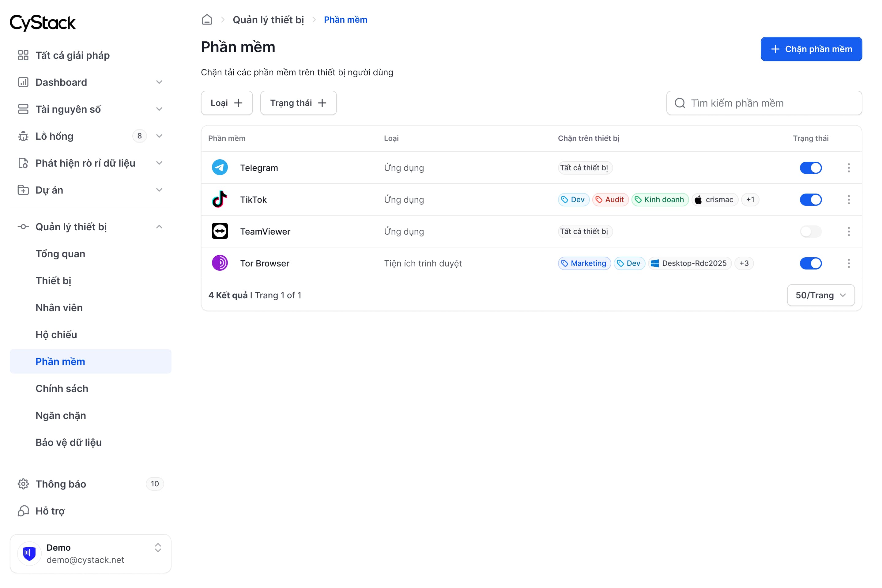Collapse the Quản lý thiết bị chevron

(159, 227)
